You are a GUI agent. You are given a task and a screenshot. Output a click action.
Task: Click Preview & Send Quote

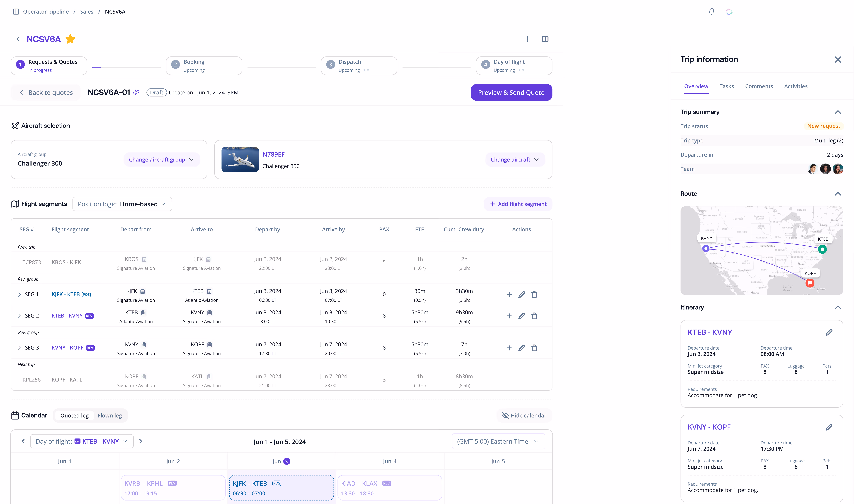[511, 92]
